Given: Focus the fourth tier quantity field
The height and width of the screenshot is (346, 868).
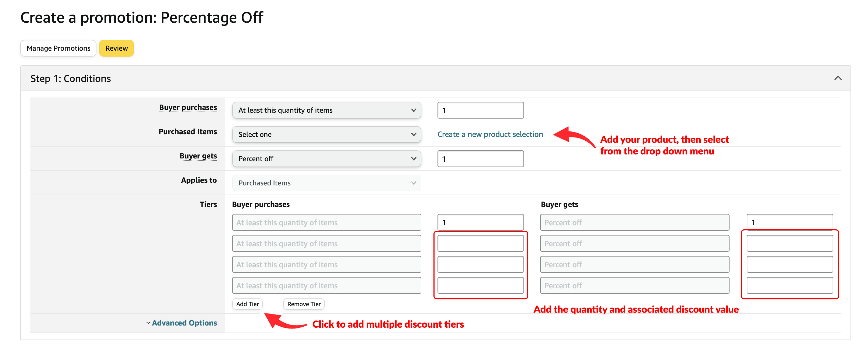Looking at the screenshot, I should 481,285.
